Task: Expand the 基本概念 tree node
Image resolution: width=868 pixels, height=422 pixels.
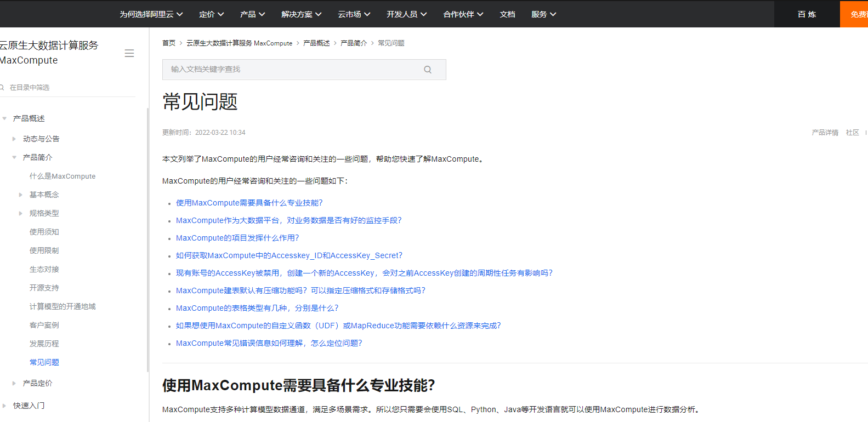Action: pos(20,195)
